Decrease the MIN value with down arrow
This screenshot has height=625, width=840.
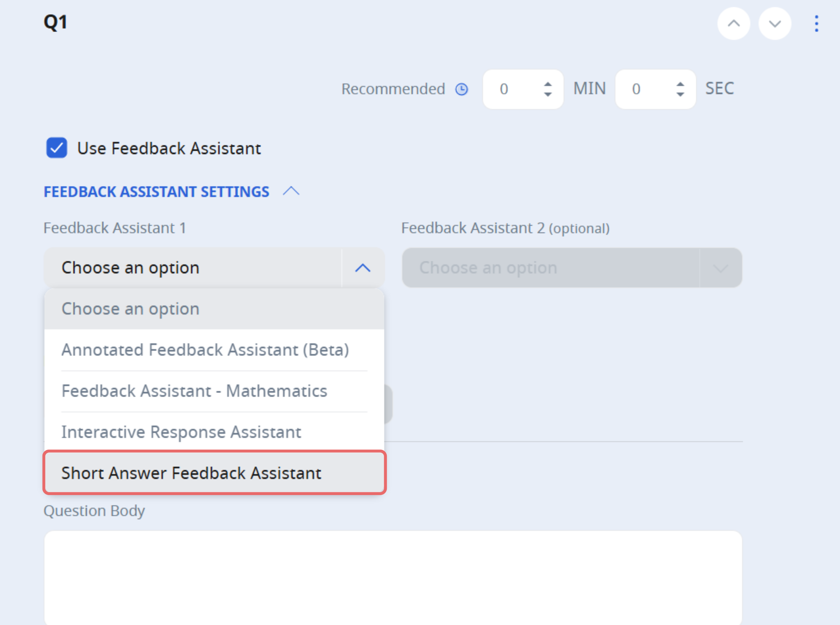click(547, 94)
